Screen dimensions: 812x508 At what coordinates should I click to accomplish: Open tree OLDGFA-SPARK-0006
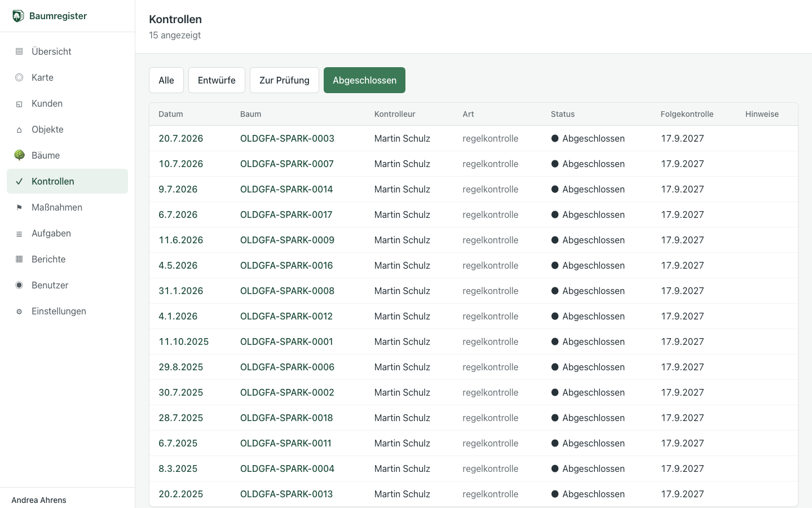[287, 367]
